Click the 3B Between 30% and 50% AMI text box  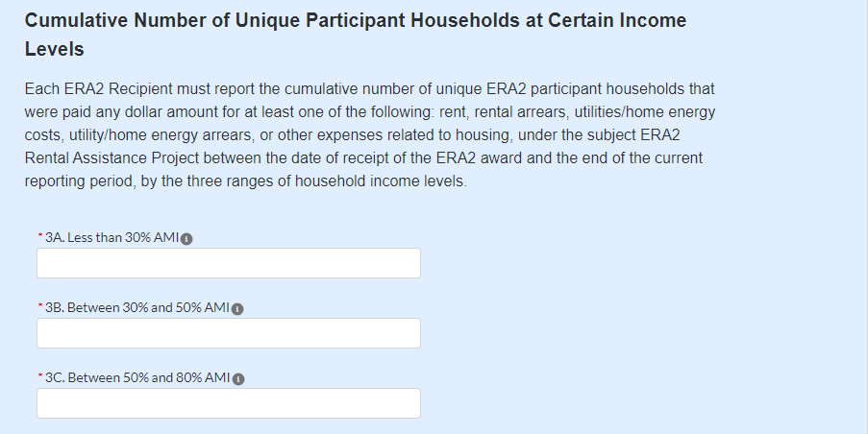pos(229,333)
